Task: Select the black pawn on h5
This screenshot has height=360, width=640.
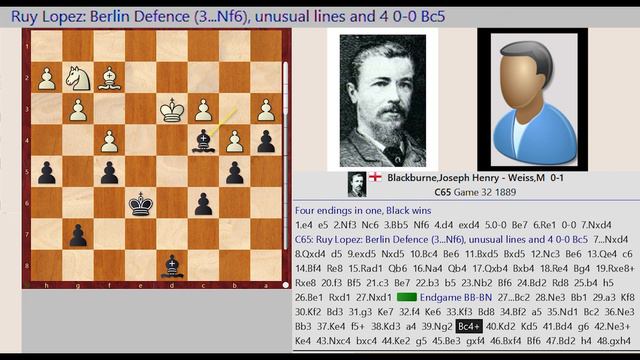Action: (47, 172)
